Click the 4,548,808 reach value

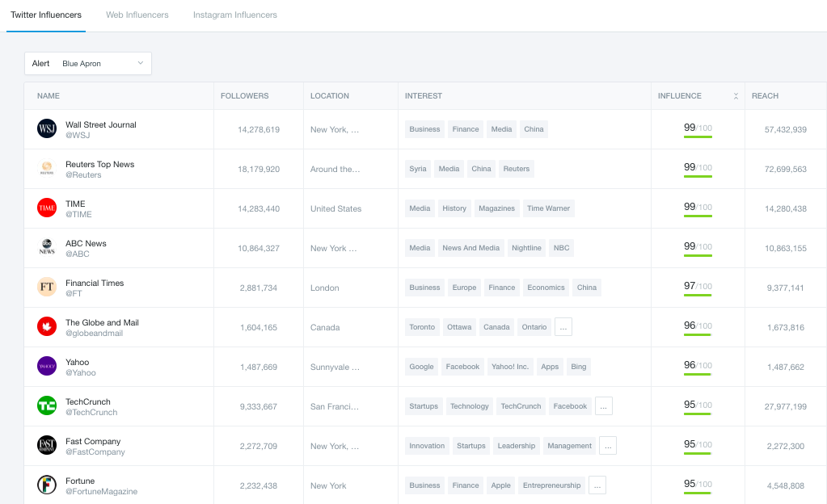click(785, 485)
